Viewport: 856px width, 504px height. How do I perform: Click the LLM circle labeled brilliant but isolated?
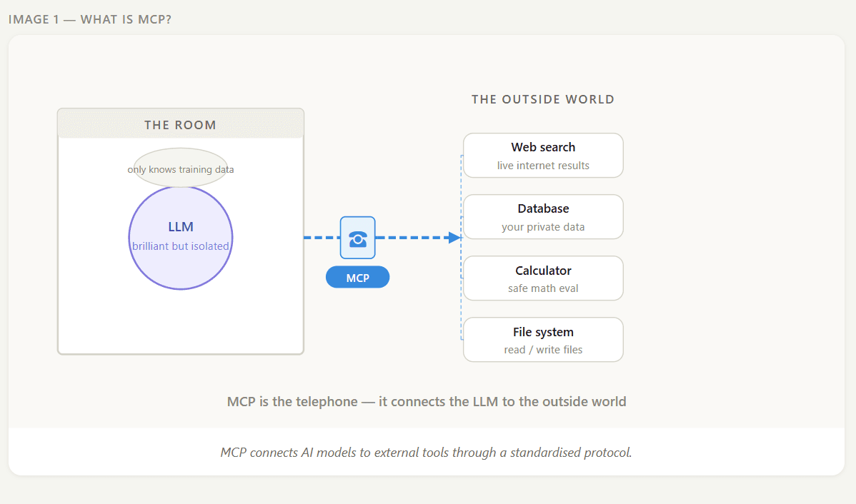(181, 238)
